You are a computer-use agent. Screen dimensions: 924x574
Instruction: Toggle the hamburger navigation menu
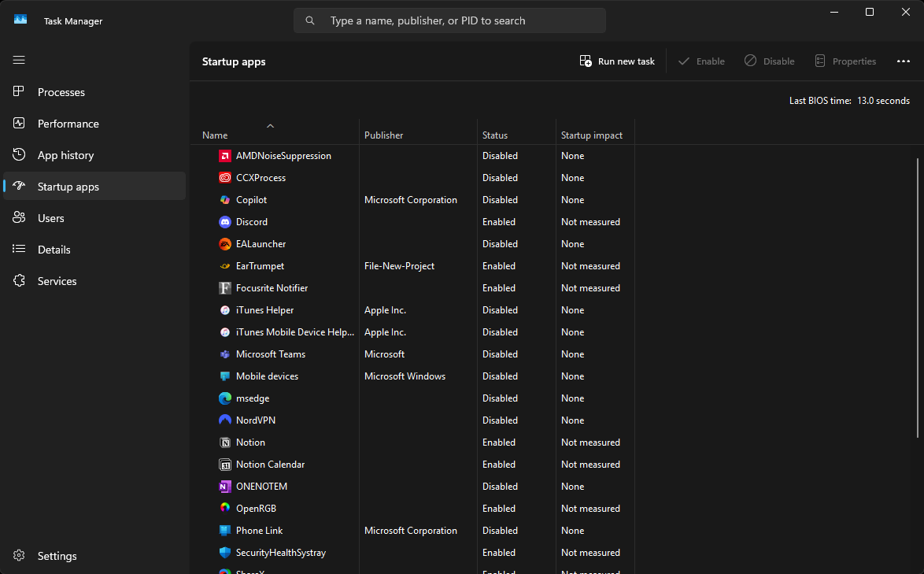[x=19, y=60]
